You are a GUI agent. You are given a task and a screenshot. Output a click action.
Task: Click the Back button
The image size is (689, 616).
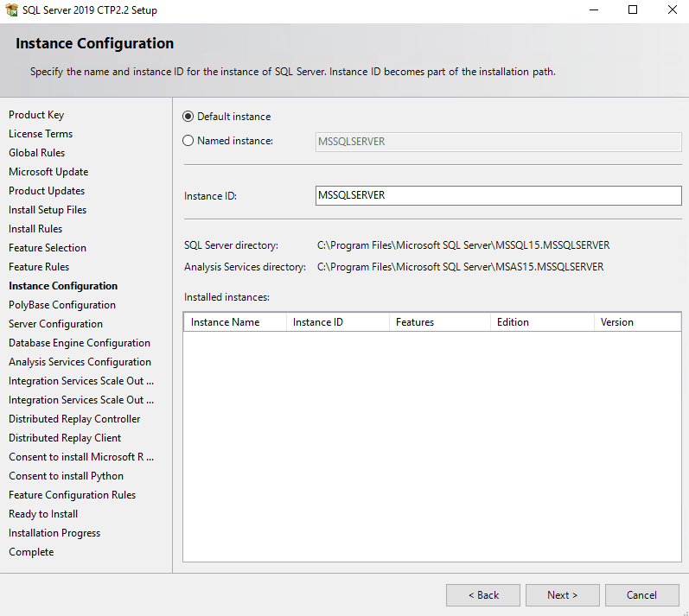point(483,595)
